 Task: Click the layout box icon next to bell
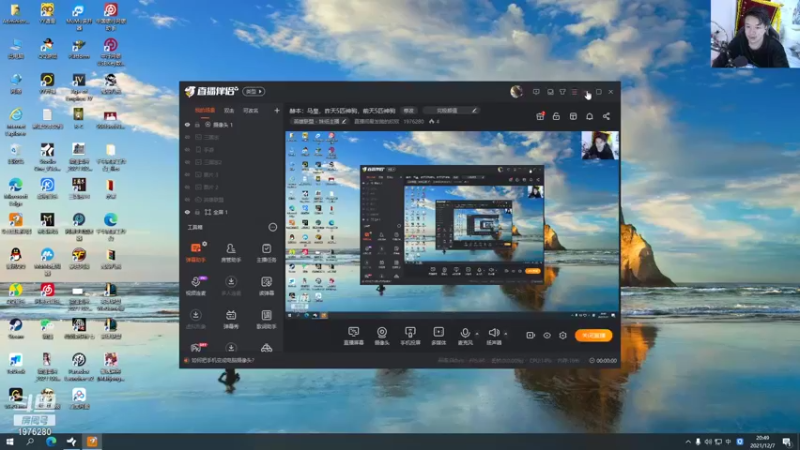(x=573, y=116)
